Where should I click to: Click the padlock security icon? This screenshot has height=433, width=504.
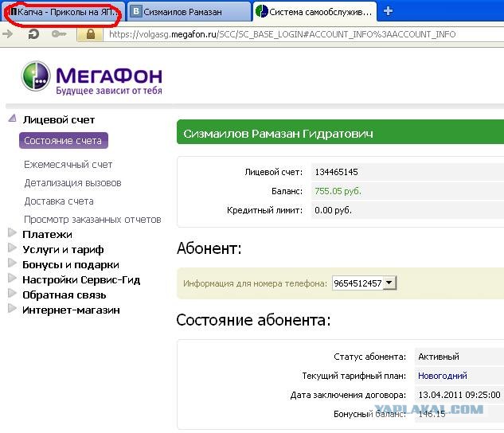[x=90, y=34]
